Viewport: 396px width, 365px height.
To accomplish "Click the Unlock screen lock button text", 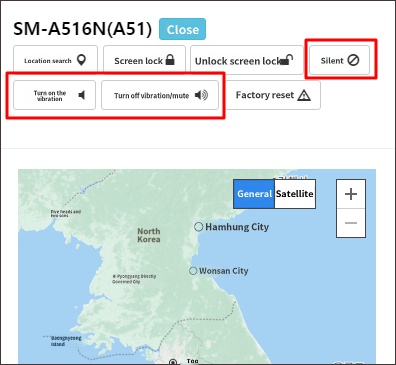I will click(x=237, y=61).
